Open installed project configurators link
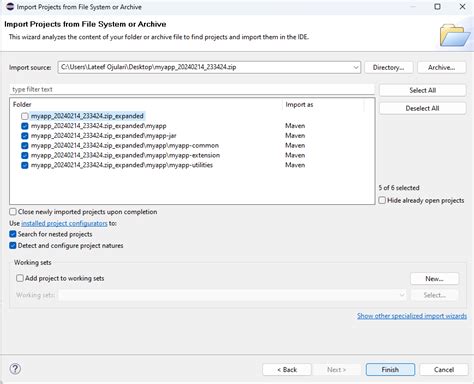 coord(64,223)
